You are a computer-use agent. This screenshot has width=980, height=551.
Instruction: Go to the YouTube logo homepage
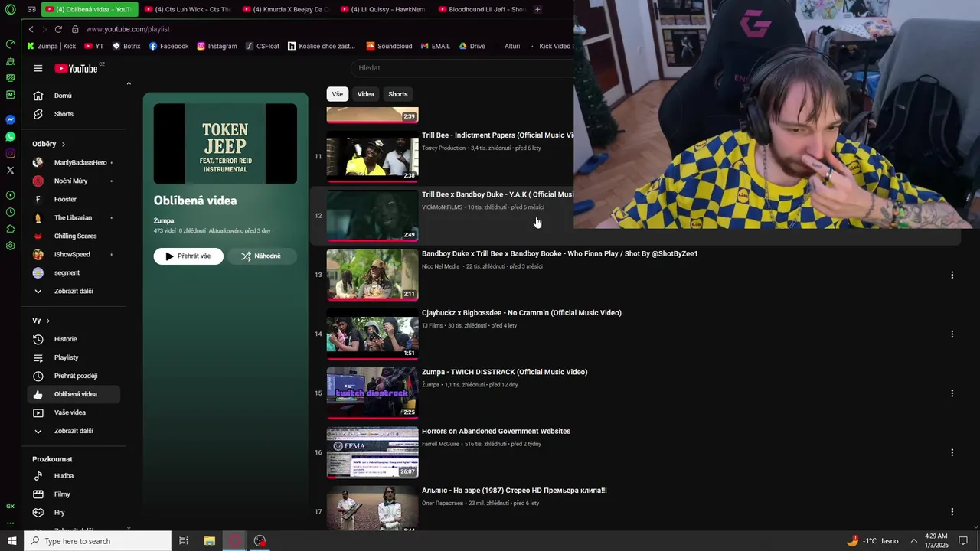click(77, 68)
